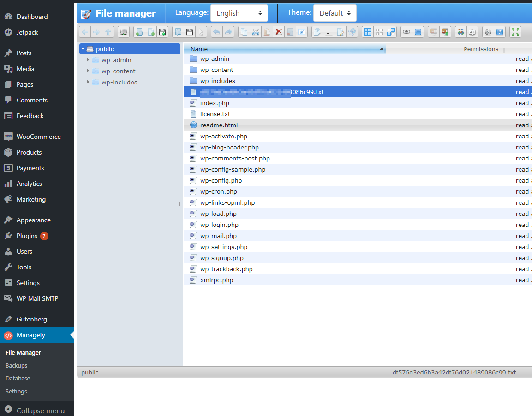The image size is (532, 416).
Task: Select index.php in the file list
Action: coord(358,103)
